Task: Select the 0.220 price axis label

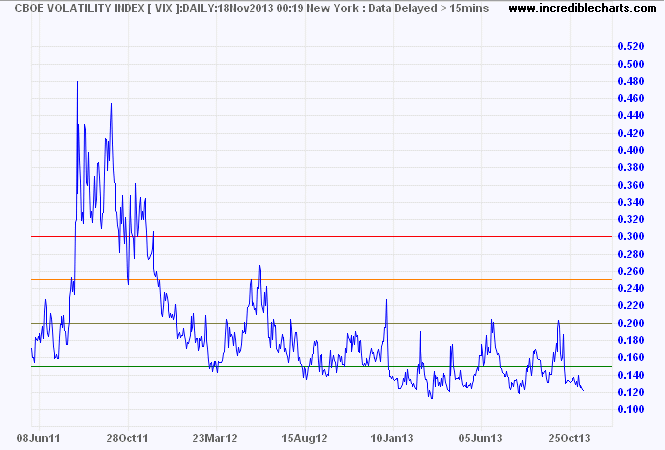Action: (631, 305)
